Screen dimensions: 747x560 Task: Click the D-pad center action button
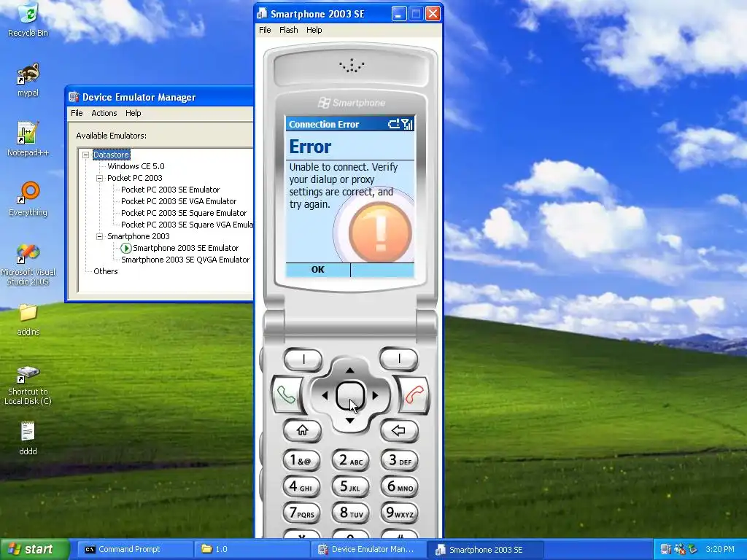pos(350,395)
